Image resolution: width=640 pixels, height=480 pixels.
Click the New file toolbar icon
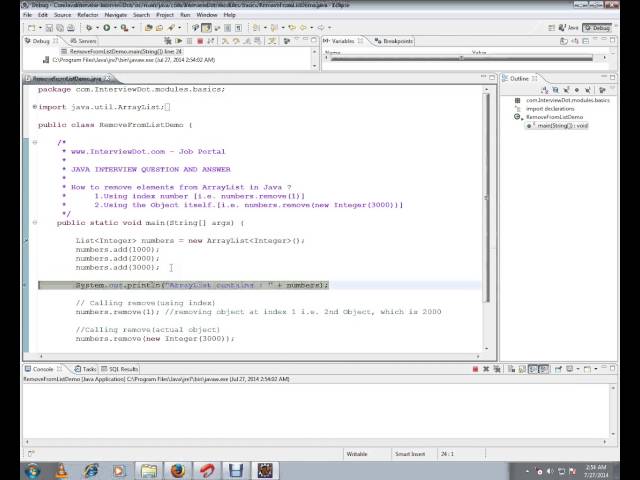(31, 28)
